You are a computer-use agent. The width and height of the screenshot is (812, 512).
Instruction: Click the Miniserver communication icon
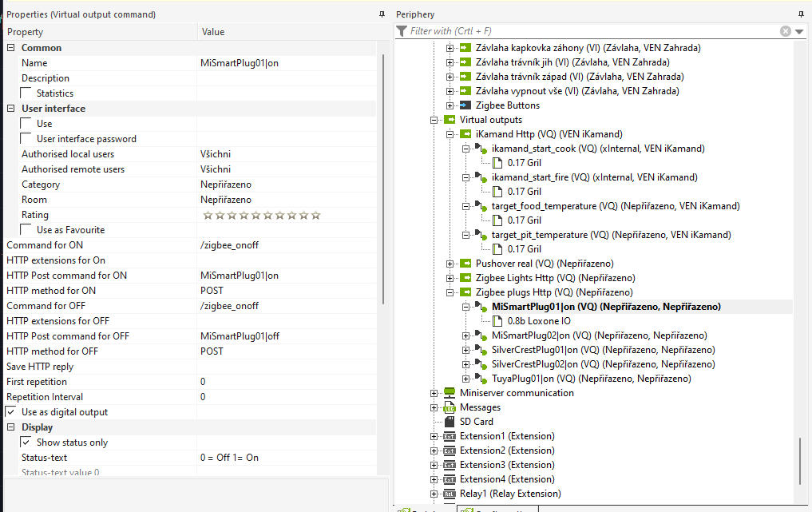click(x=450, y=393)
